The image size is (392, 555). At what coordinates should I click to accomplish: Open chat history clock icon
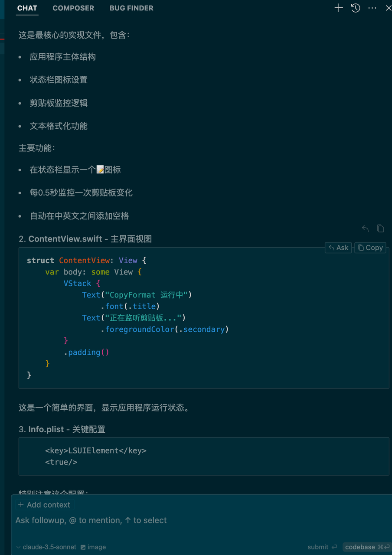356,8
